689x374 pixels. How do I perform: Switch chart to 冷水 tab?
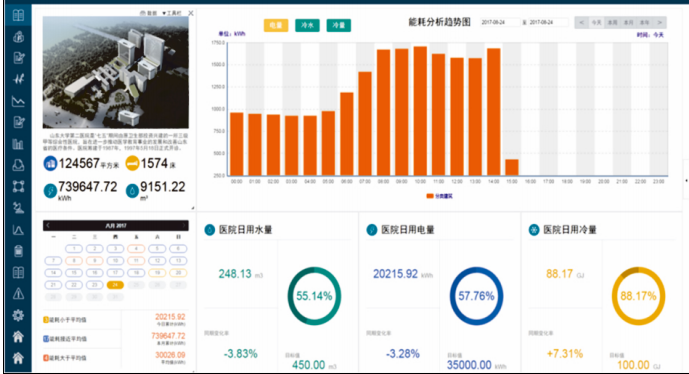307,25
